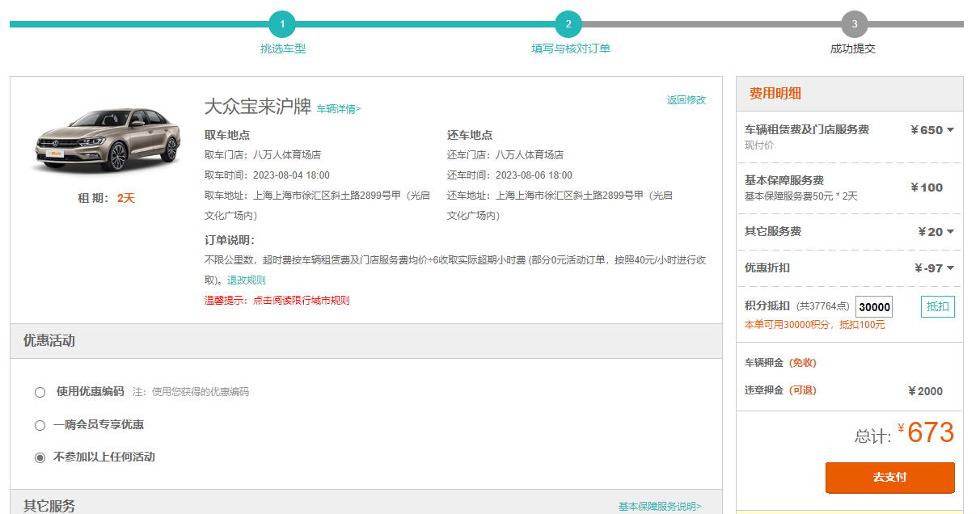Click the 优惠折扣 label

[x=767, y=268]
